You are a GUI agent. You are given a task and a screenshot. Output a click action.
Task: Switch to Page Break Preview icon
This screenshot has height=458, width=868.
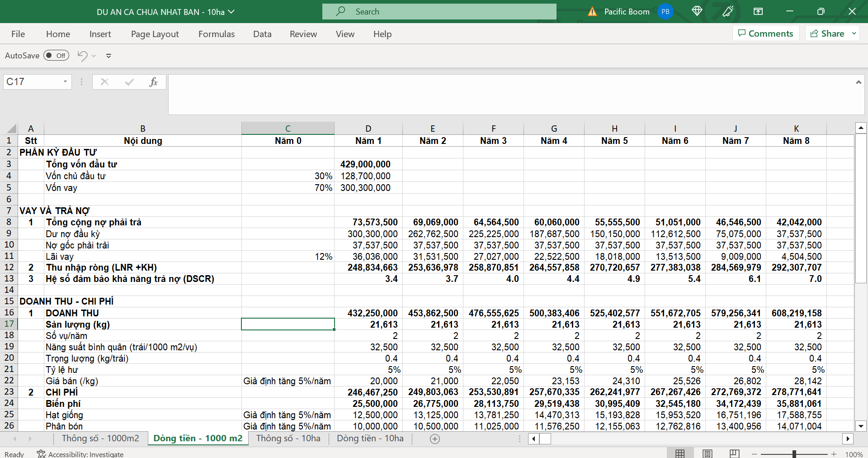[735, 453]
